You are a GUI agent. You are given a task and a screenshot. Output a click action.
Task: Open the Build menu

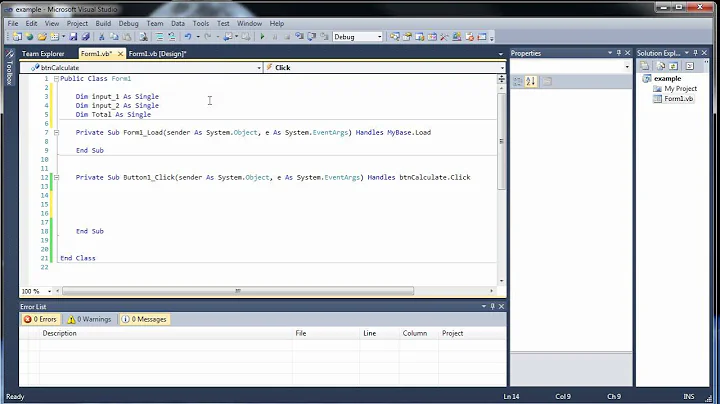tap(103, 23)
